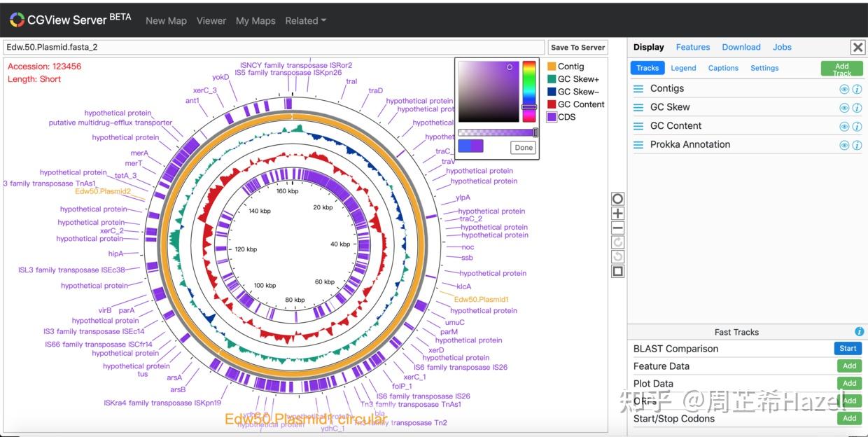868x437 pixels.
Task: Click the blue GC Skew− legend swatch
Action: [552, 92]
